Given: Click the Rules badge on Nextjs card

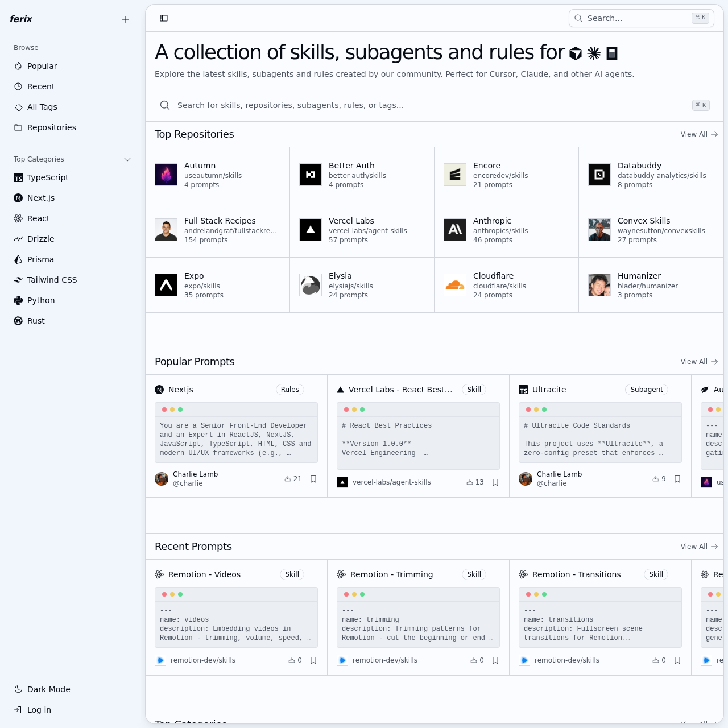Looking at the screenshot, I should coord(290,390).
